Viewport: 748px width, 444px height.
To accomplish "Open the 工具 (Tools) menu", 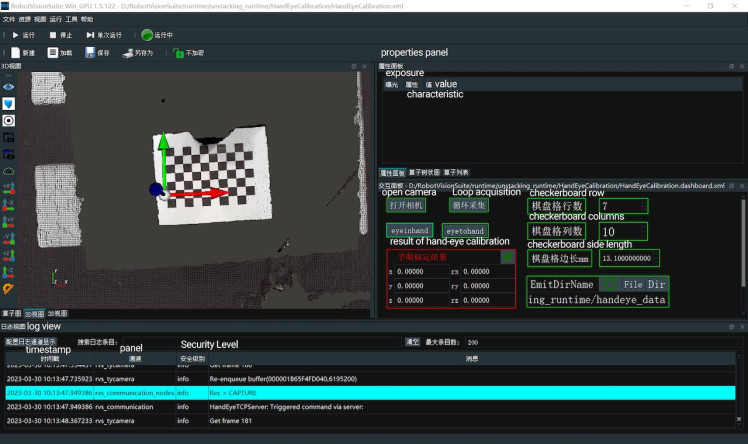I will pos(71,19).
